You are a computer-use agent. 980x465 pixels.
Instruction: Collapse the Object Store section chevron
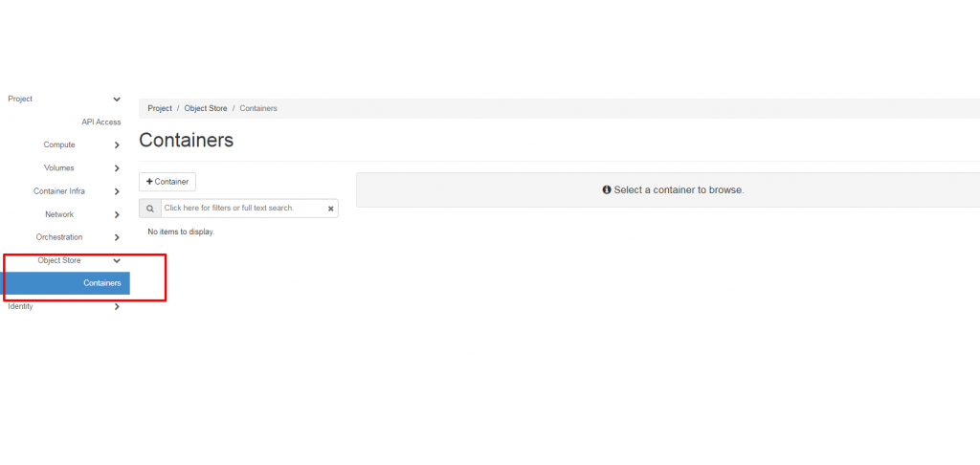(x=117, y=260)
